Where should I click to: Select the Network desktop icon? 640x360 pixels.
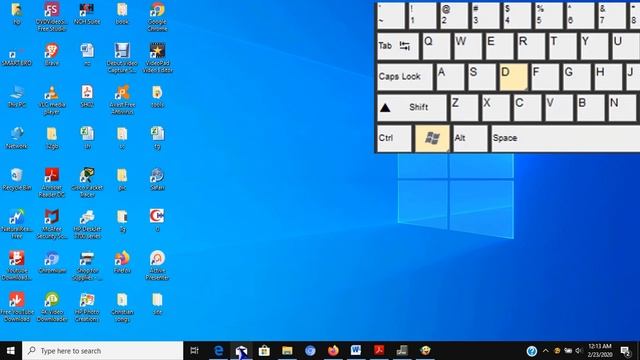17,138
